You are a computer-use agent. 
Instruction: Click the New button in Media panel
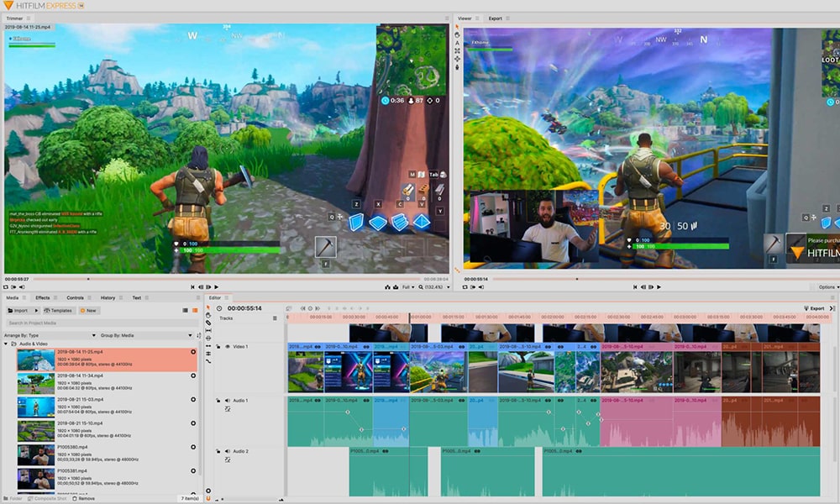[88, 311]
